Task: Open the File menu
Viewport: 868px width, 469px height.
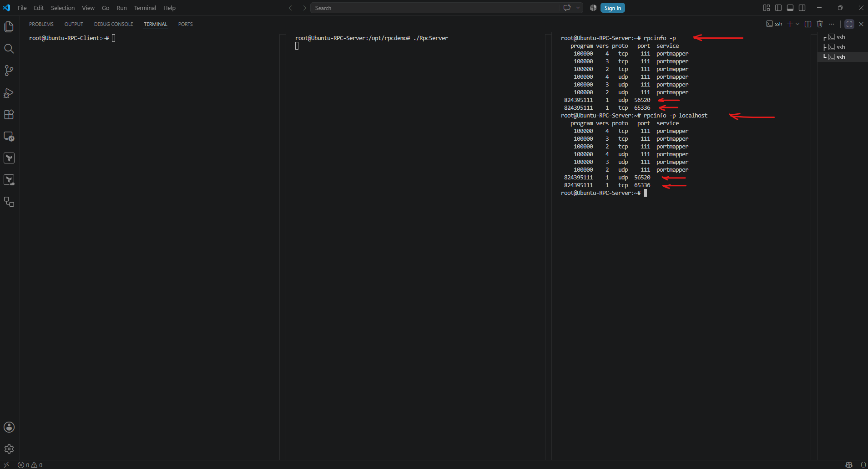Action: pos(22,8)
